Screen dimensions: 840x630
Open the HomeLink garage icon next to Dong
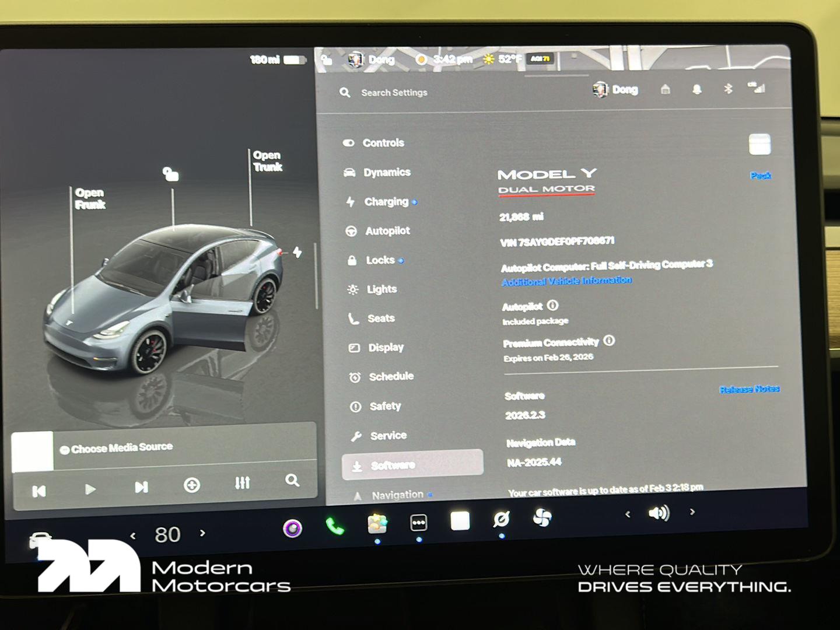[664, 89]
